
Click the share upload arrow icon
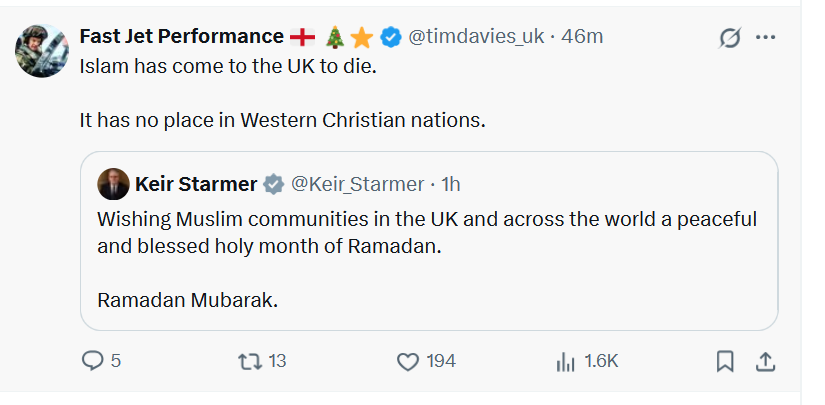(x=764, y=361)
